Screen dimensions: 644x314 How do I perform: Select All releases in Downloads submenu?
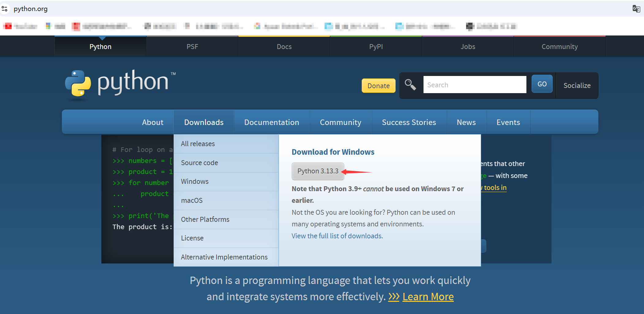point(226,144)
